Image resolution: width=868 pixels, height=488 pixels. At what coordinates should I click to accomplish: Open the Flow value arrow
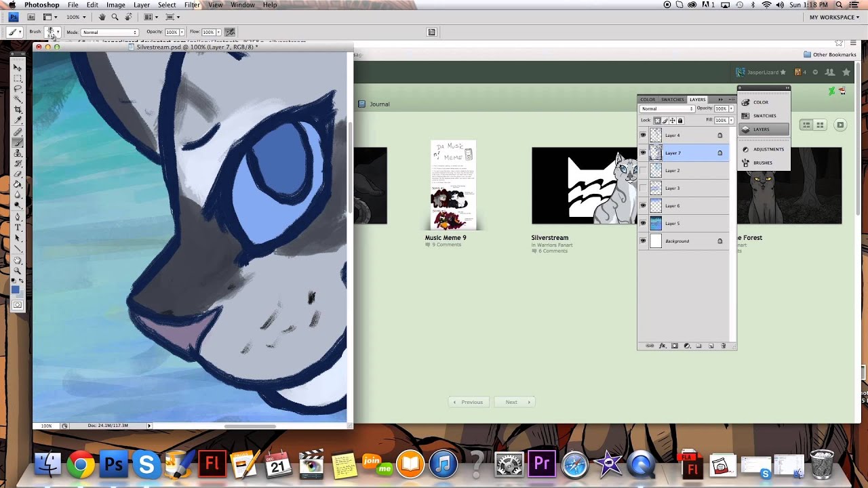click(x=218, y=32)
